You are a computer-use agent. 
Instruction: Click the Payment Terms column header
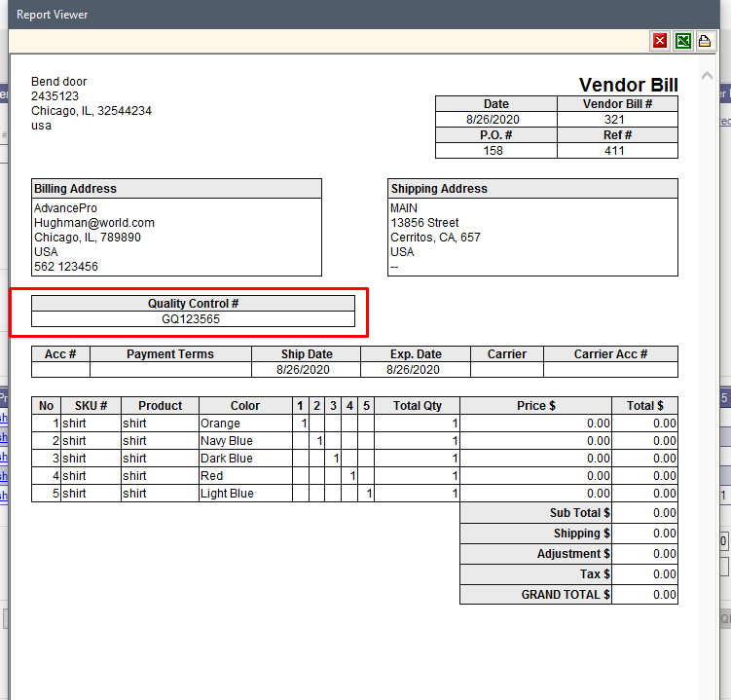170,354
